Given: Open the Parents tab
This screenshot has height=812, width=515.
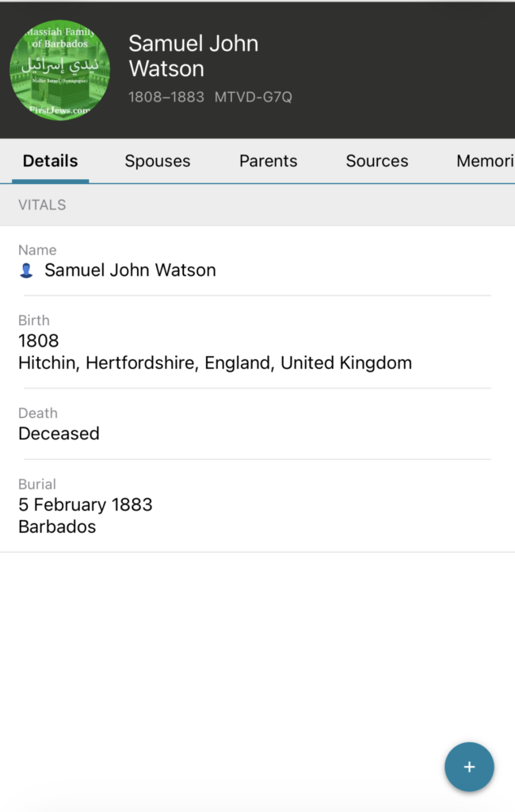Looking at the screenshot, I should pos(268,161).
